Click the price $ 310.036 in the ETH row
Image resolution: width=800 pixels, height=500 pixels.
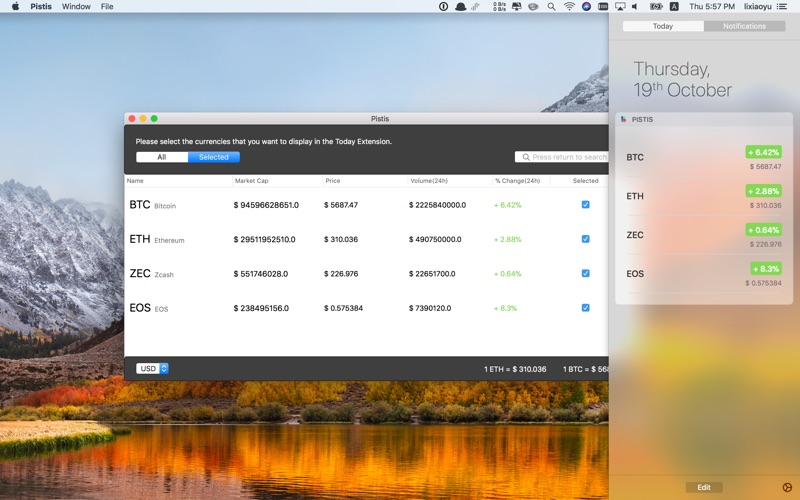click(341, 239)
